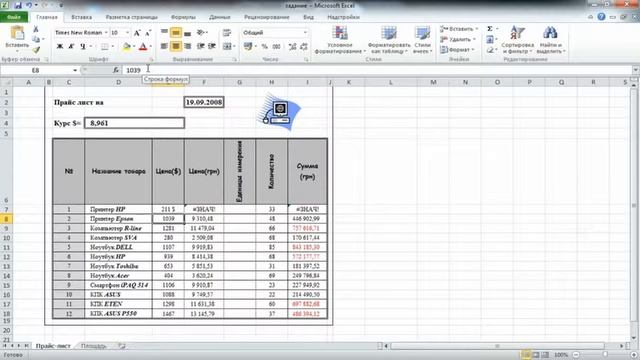Click the Save icon in Quick Access Toolbar
The width and height of the screenshot is (640, 360).
click(18, 5)
